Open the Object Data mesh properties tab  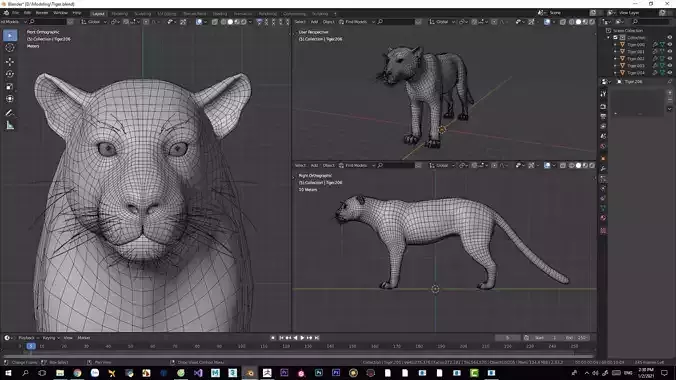(x=603, y=208)
